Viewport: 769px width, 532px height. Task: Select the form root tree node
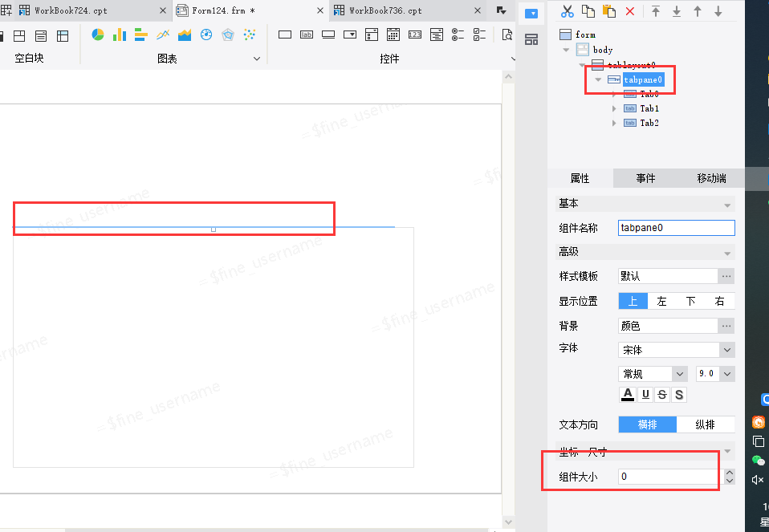(x=585, y=35)
